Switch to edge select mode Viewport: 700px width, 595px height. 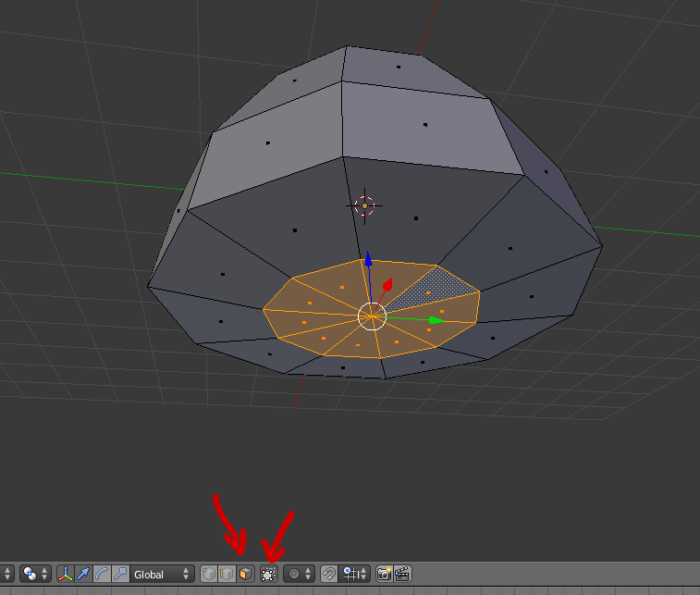pos(227,574)
